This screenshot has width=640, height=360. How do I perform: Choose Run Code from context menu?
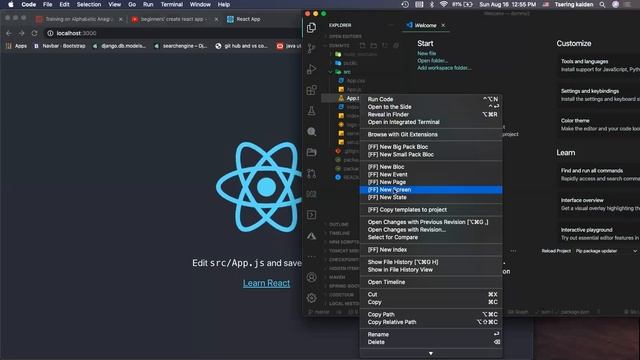(431, 99)
